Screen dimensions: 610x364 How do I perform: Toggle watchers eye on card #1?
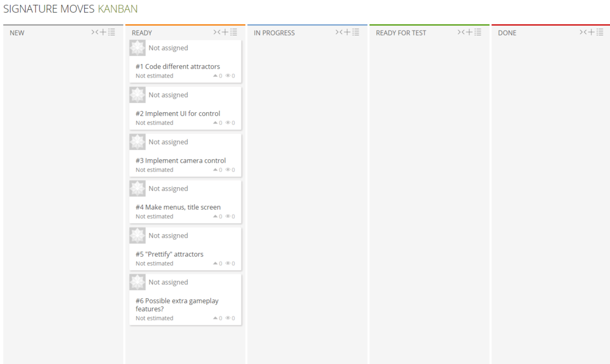coord(228,76)
